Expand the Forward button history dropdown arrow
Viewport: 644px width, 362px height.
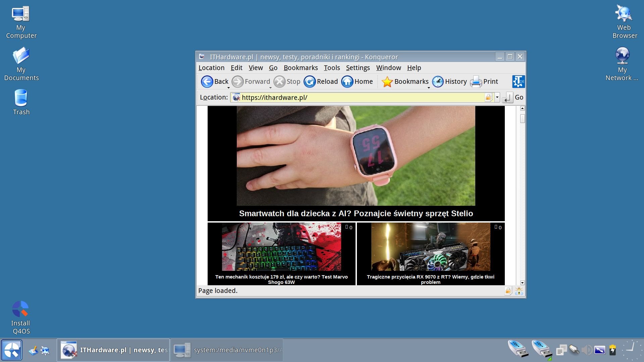(x=270, y=88)
